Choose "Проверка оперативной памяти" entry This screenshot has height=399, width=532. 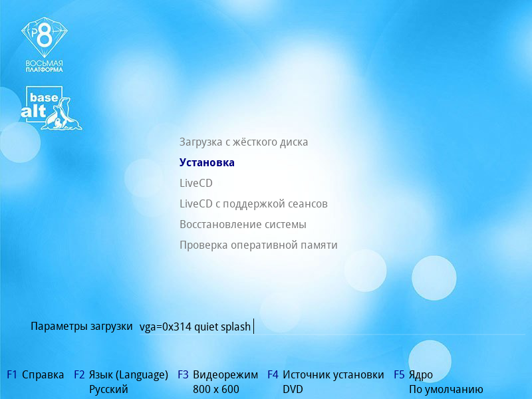coord(259,245)
